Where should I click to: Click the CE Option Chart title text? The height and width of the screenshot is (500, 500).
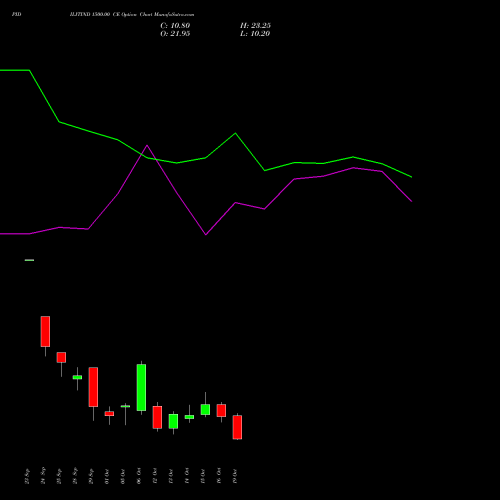[x=132, y=15]
